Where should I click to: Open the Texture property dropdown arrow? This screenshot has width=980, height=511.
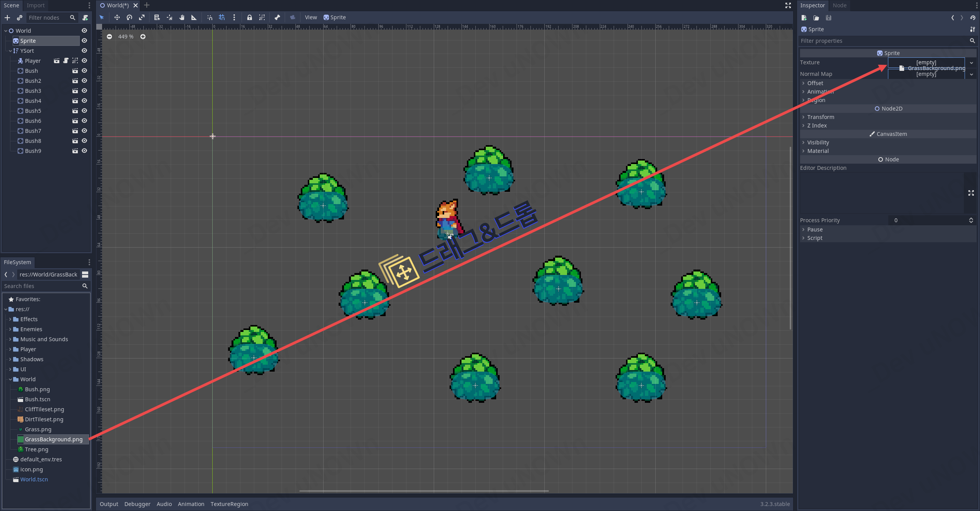[971, 63]
